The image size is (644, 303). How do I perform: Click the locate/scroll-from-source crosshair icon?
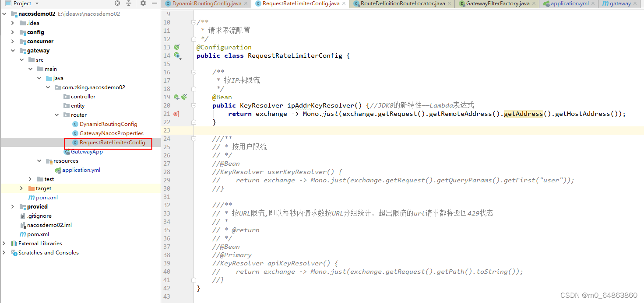pyautogui.click(x=117, y=3)
